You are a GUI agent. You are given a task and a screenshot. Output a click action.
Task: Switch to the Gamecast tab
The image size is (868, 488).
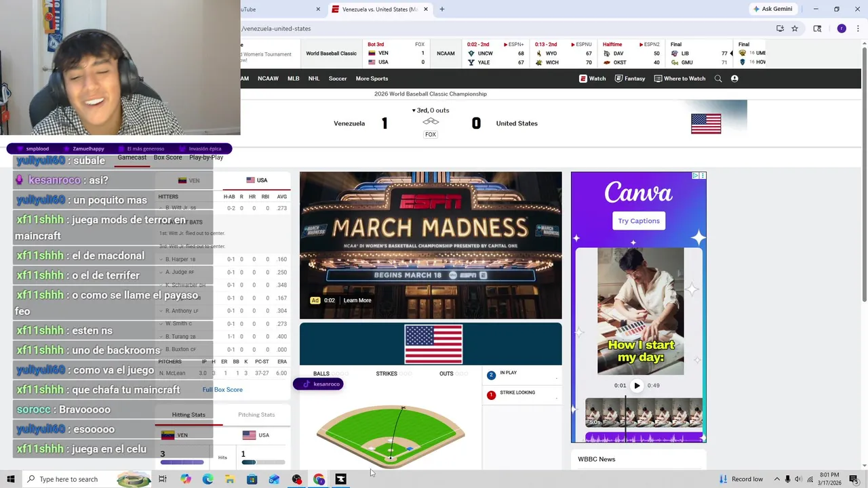click(x=132, y=157)
